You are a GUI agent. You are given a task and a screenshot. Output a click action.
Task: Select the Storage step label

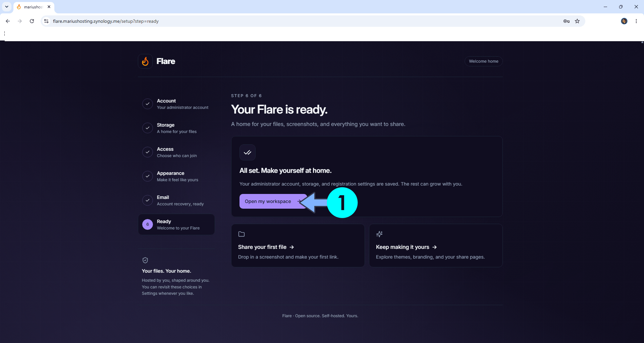pyautogui.click(x=166, y=125)
